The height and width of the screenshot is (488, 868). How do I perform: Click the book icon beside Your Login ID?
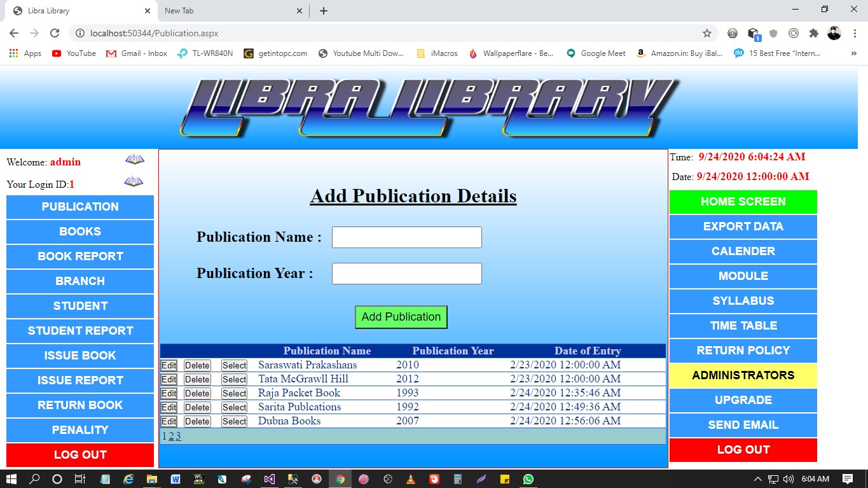(x=133, y=182)
